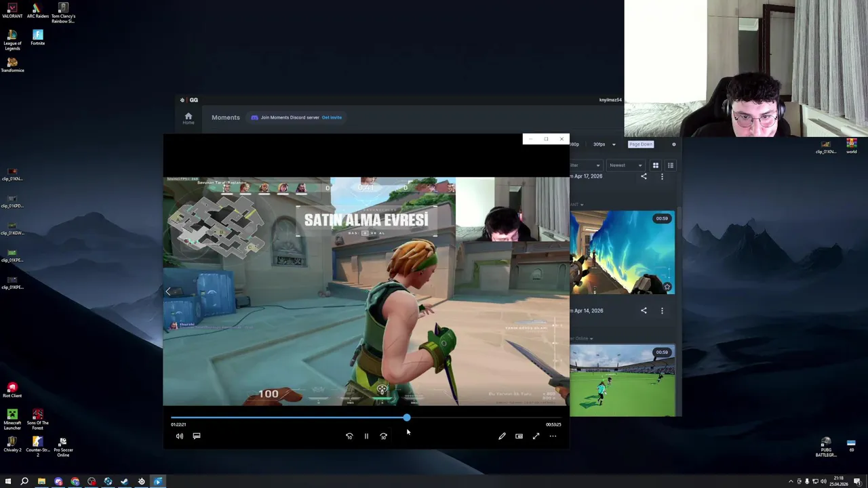Open the Fortnite desktop shortcut
The width and height of the screenshot is (868, 488).
click(37, 37)
